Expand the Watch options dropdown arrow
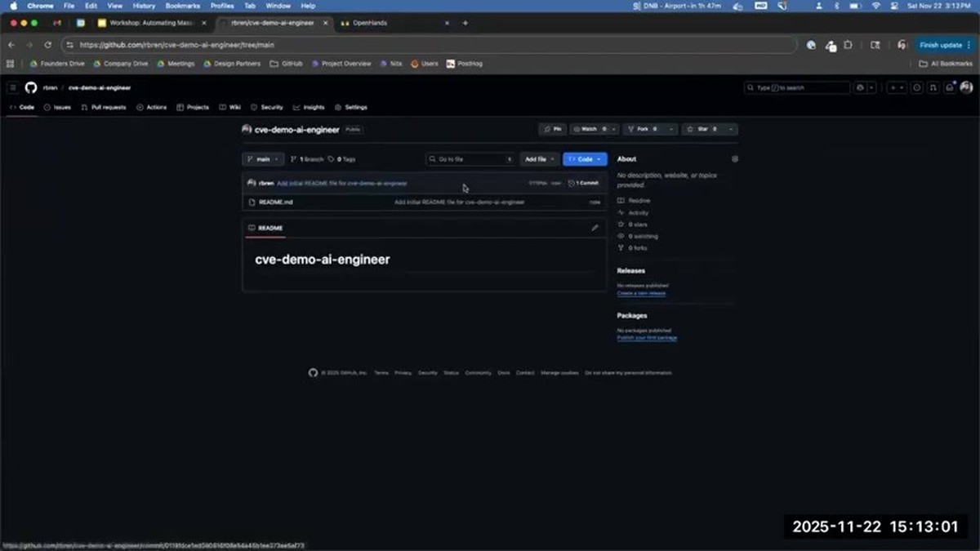The width and height of the screenshot is (980, 551). click(613, 129)
